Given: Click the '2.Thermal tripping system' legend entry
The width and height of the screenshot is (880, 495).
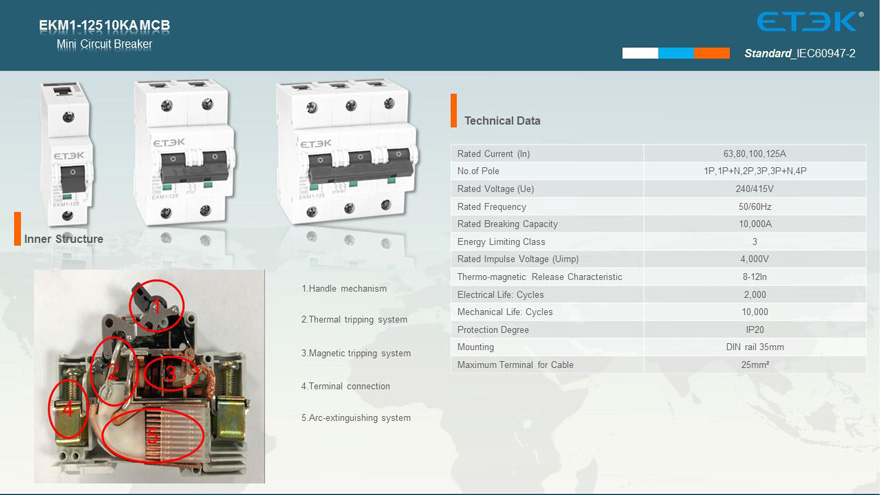Looking at the screenshot, I should click(x=354, y=319).
